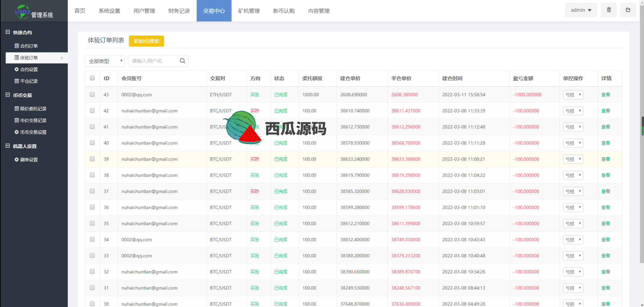Open 市价交易记录 in the sidebar
The image size is (644, 307).
click(x=34, y=120)
